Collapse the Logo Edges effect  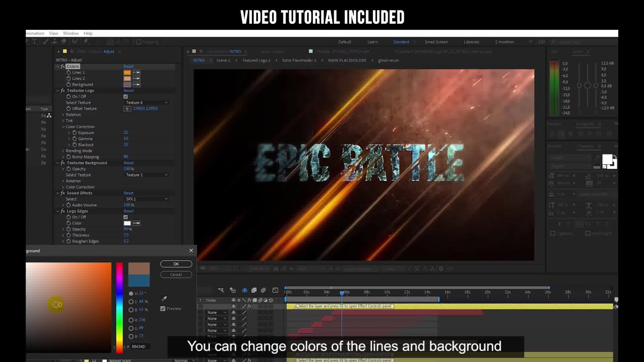click(x=58, y=211)
